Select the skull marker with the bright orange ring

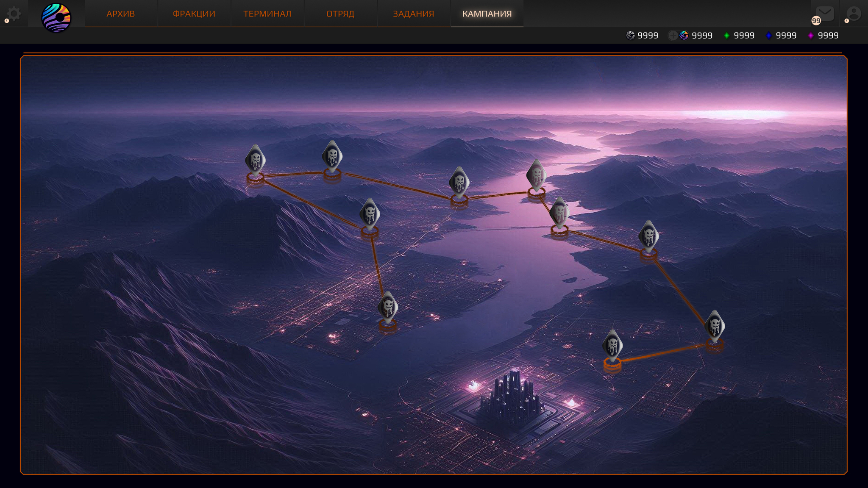612,347
